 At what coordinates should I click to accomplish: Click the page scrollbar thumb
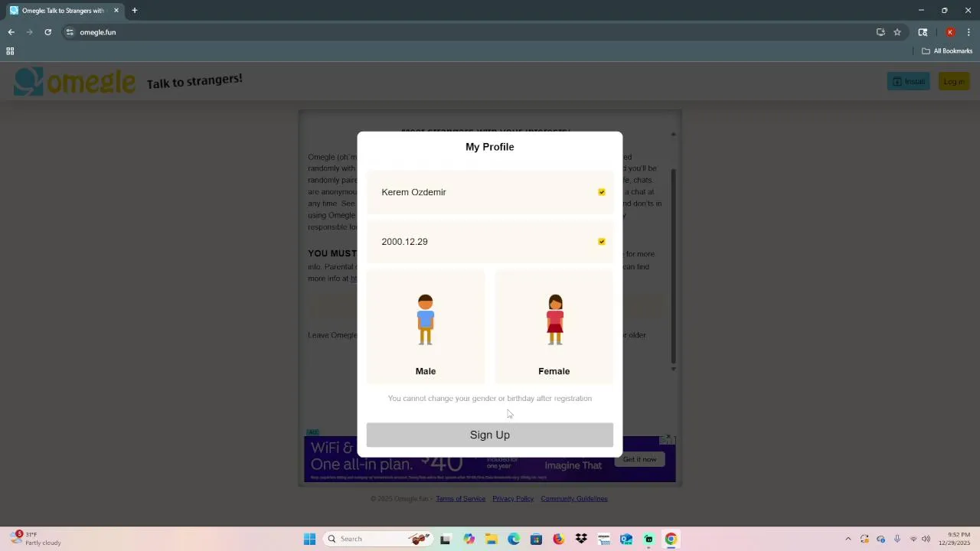click(x=673, y=266)
